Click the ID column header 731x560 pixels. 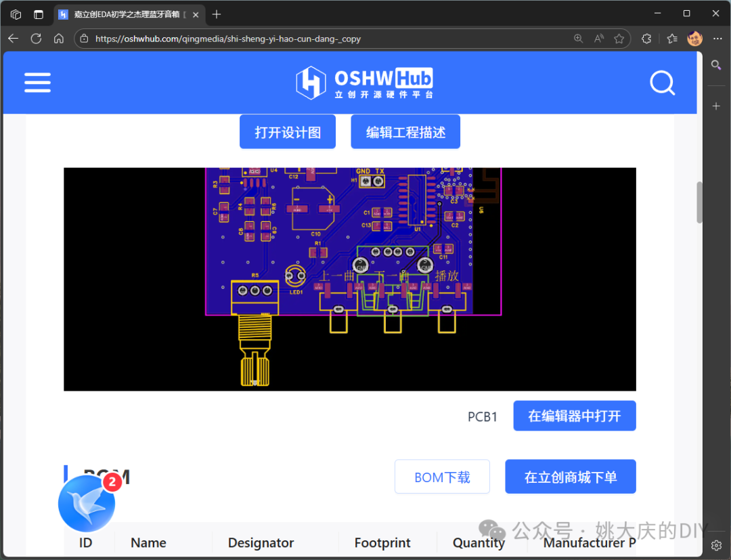click(x=86, y=543)
